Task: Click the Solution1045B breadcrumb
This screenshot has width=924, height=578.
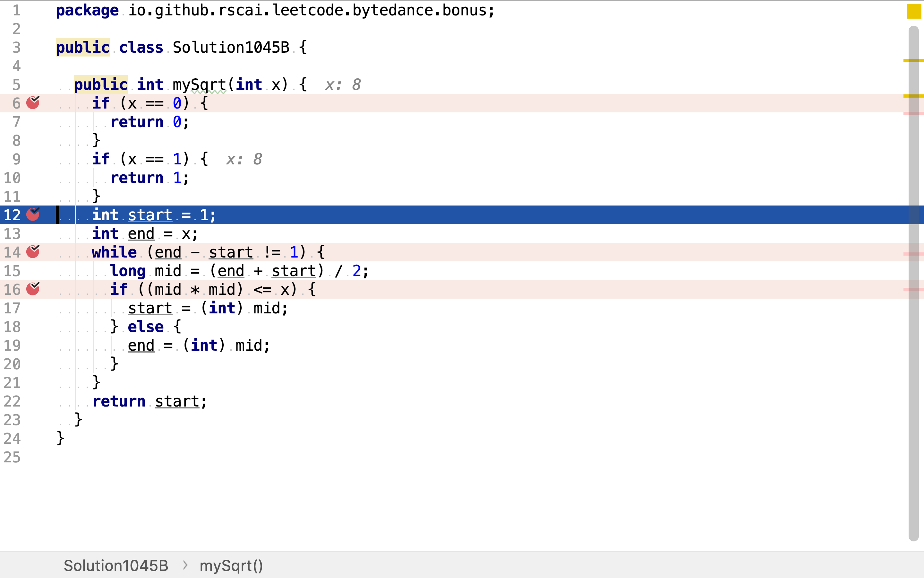Action: coord(116,565)
